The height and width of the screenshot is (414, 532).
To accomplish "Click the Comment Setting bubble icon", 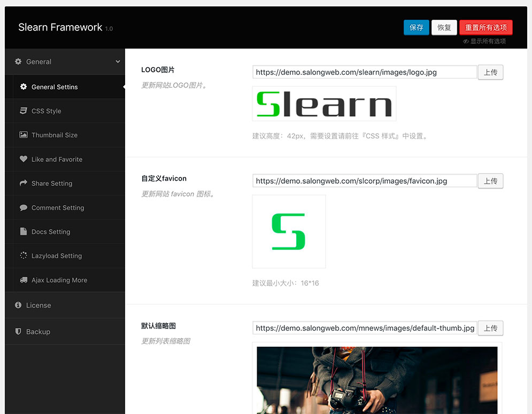I will 24,207.
